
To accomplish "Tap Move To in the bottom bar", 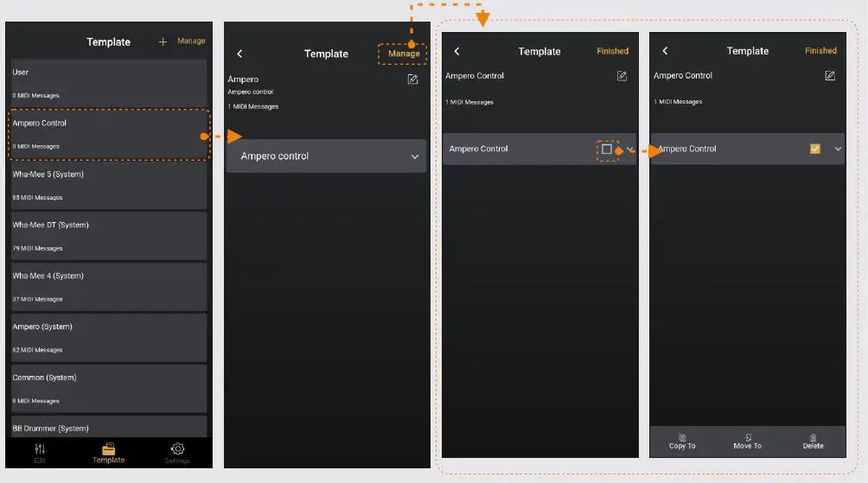I will click(x=747, y=442).
